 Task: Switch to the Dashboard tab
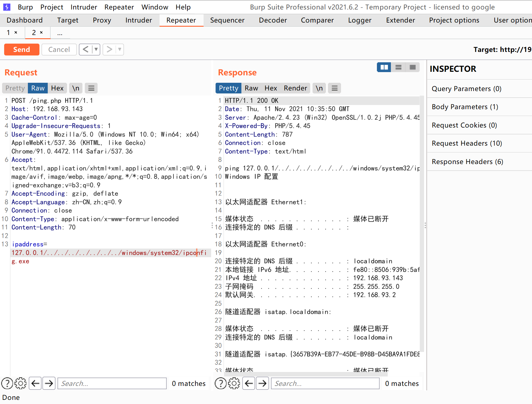pos(25,20)
